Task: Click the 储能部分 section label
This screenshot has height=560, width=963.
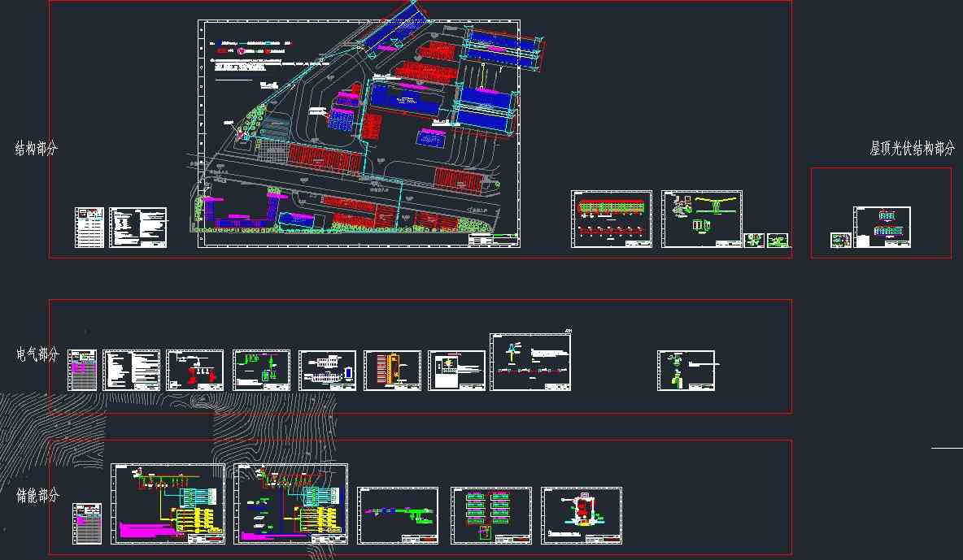Action: pos(37,495)
